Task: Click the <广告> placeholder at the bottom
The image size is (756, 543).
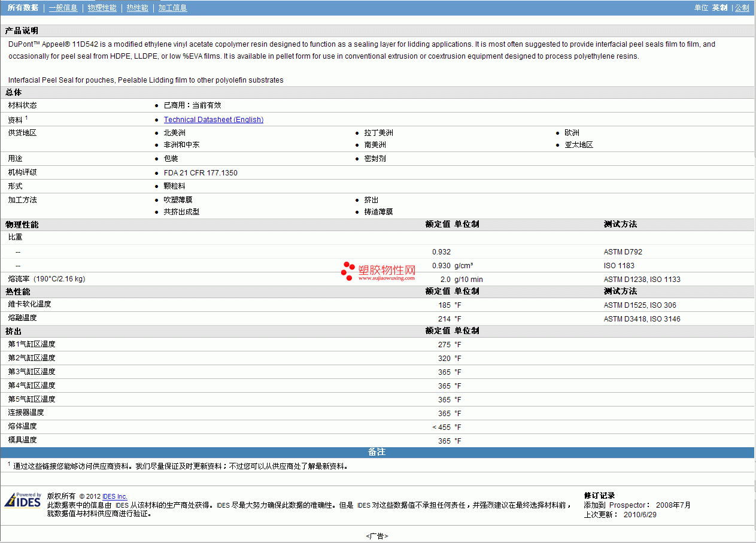Action: (x=377, y=536)
